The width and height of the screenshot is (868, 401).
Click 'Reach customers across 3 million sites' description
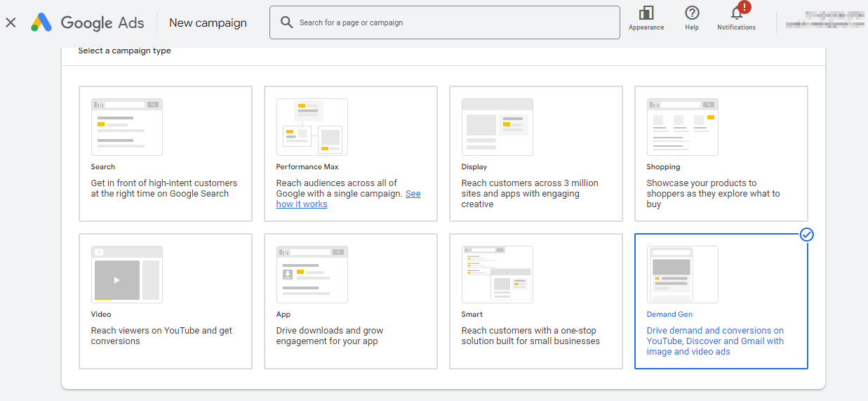(x=530, y=194)
